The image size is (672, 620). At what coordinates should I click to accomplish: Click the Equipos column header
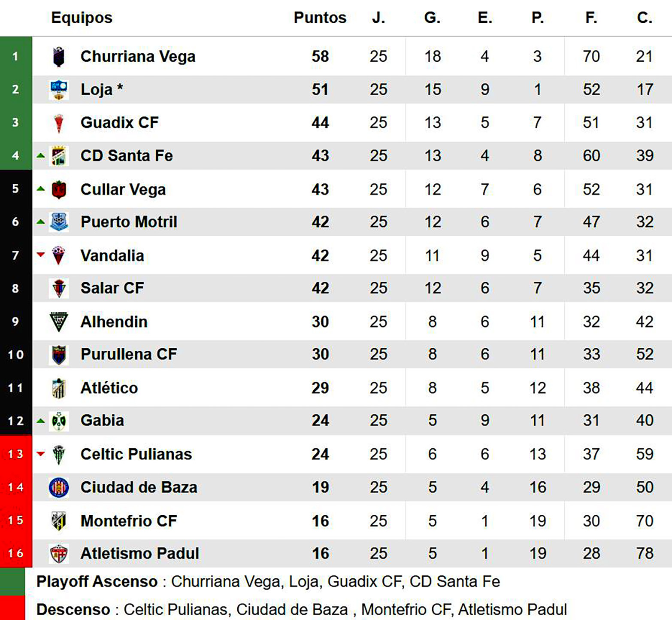(x=82, y=18)
